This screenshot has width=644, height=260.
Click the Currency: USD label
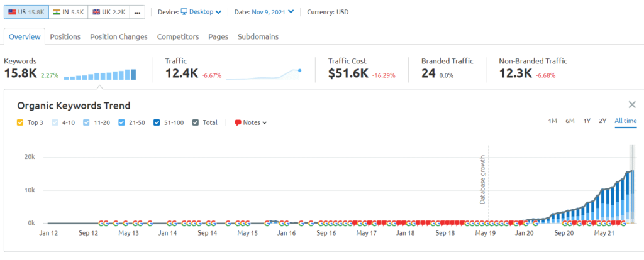[x=328, y=13]
